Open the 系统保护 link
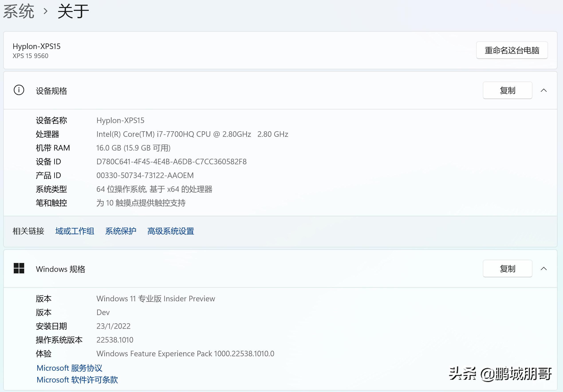This screenshot has width=563, height=392. tap(121, 231)
